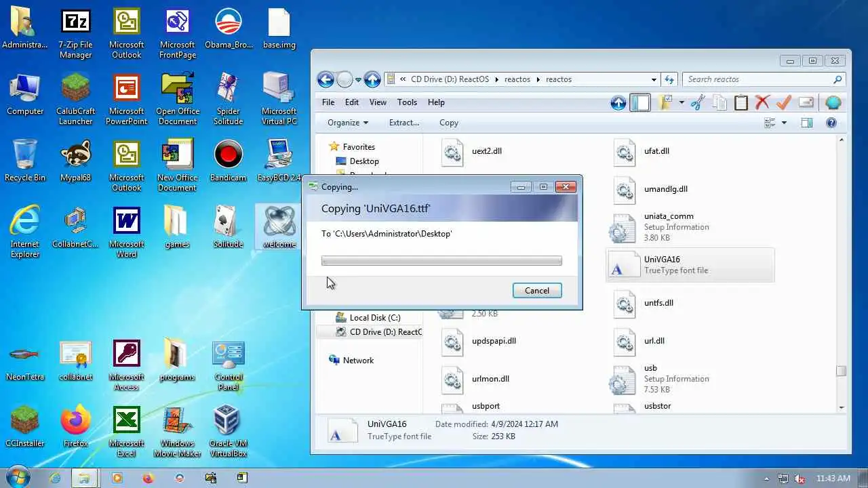Click the Firefox taskbar icon
868x488 pixels.
point(148,478)
